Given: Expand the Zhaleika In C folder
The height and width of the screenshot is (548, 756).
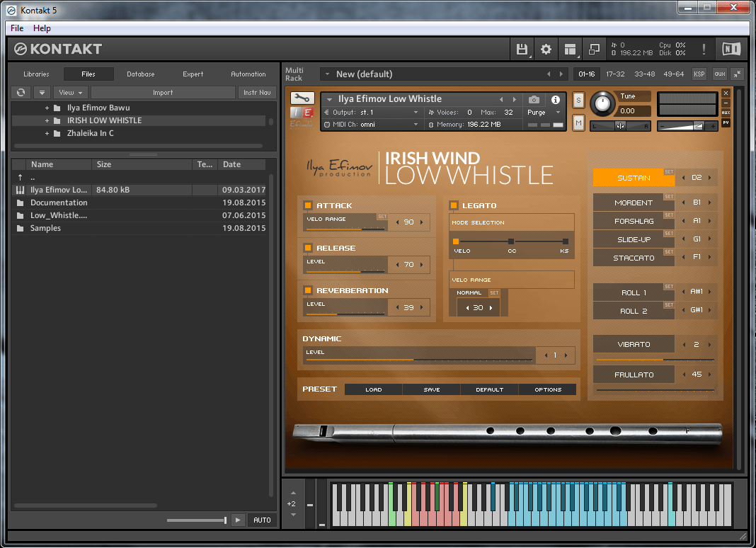Looking at the screenshot, I should pyautogui.click(x=47, y=134).
